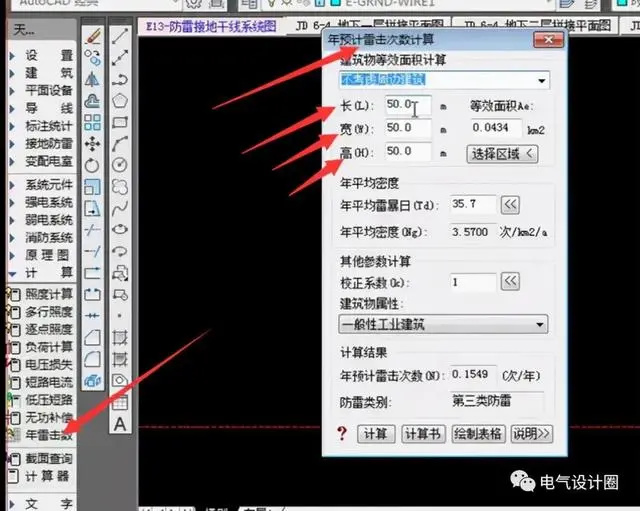Click the 长(L) length input field
640x511 pixels.
tap(407, 105)
